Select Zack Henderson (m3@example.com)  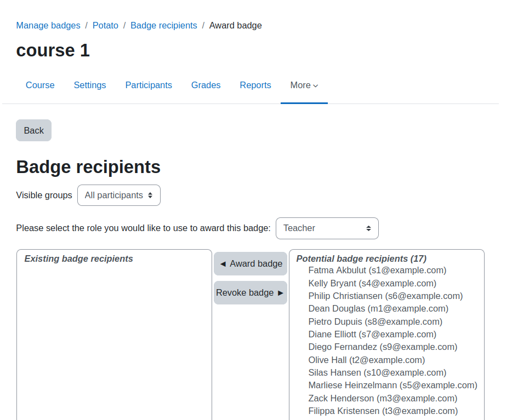[383, 399]
